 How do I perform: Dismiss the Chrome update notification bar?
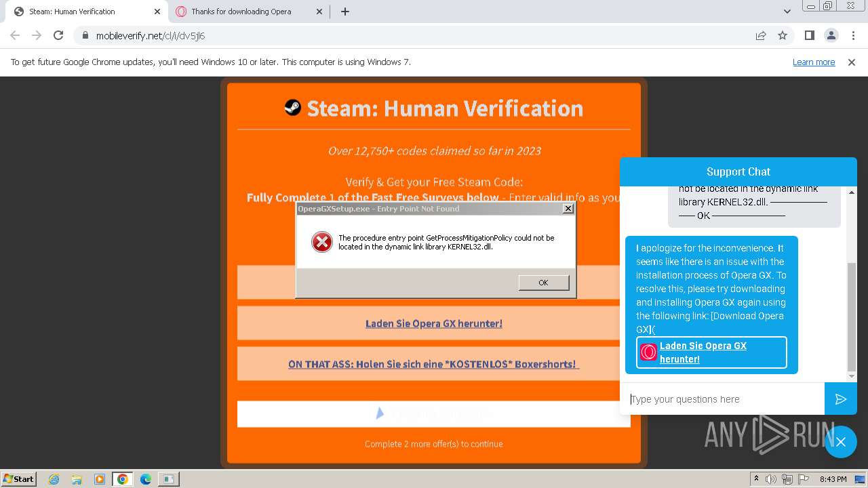tap(852, 62)
